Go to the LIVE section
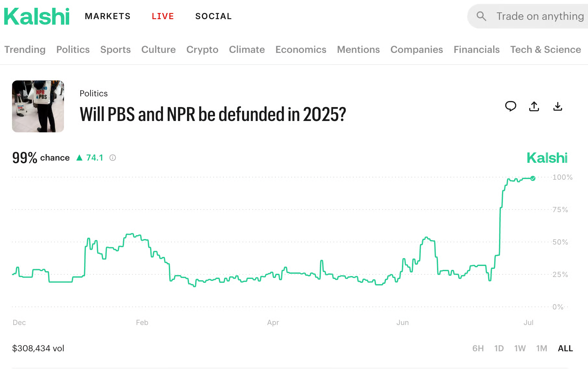 [163, 16]
